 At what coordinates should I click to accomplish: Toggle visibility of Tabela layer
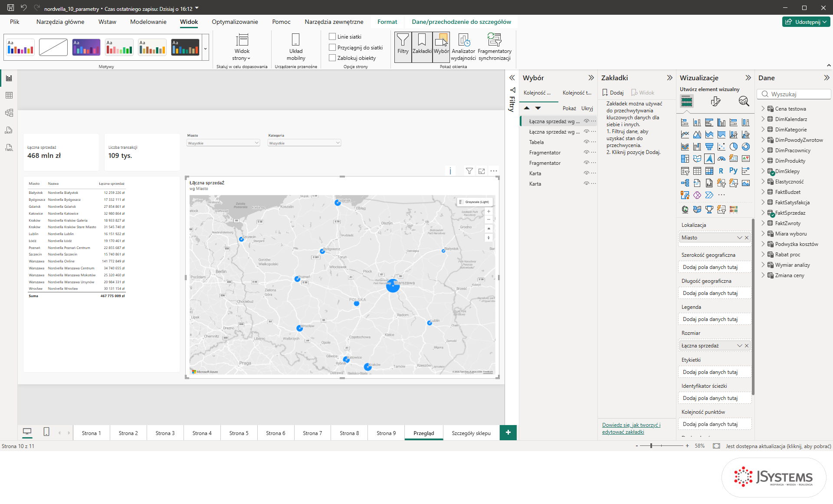click(586, 142)
